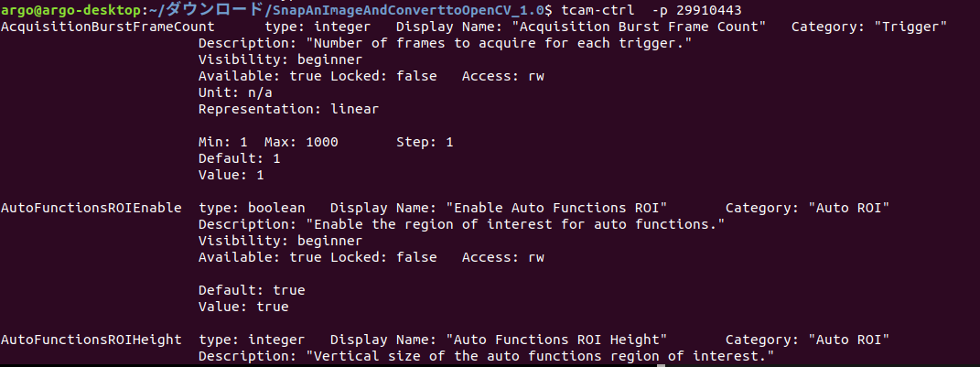Image resolution: width=980 pixels, height=367 pixels.
Task: Click the Category "Trigger" text
Action: 869,27
